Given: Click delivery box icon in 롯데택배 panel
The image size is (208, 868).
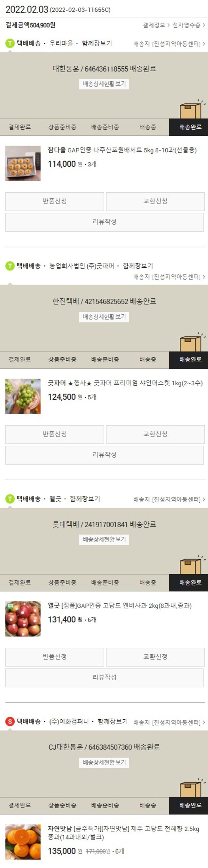Looking at the screenshot, I should tap(192, 565).
